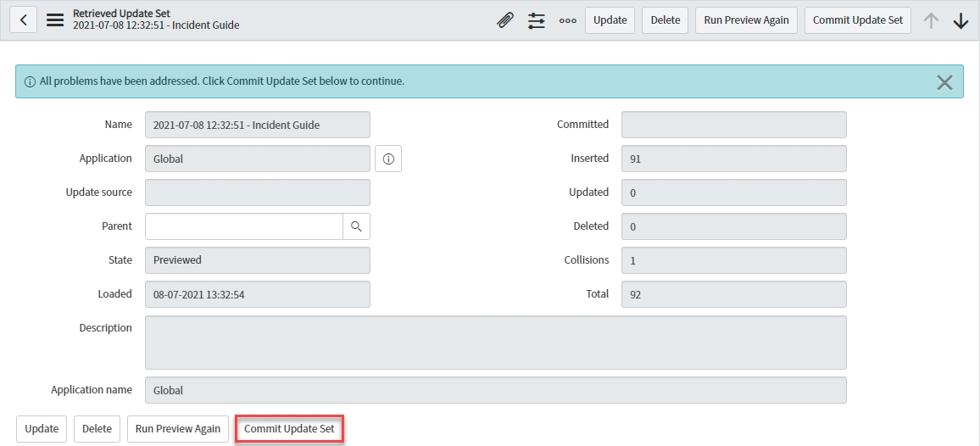The height and width of the screenshot is (446, 980).
Task: Click into the Description text area
Action: tap(495, 343)
